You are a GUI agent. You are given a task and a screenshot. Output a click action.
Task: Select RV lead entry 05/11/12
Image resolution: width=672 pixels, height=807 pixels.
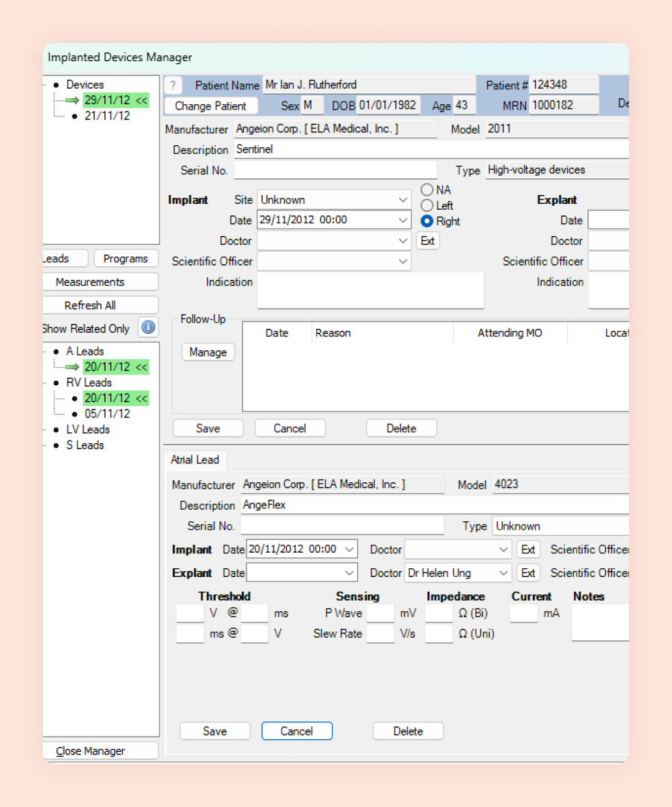click(108, 414)
